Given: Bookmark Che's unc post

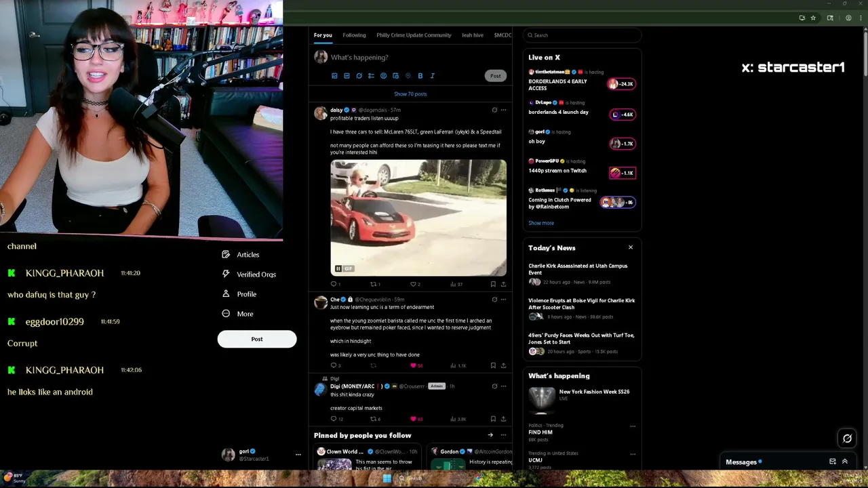Looking at the screenshot, I should [493, 365].
